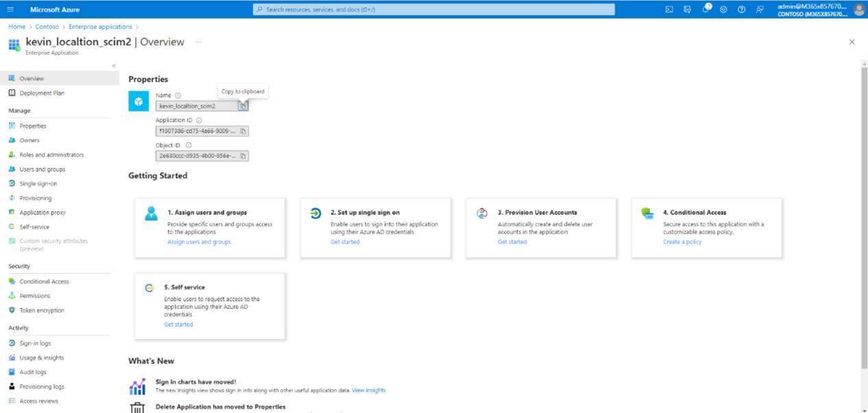Go to Home breadcrumb
This screenshot has height=413, width=868.
pos(16,27)
